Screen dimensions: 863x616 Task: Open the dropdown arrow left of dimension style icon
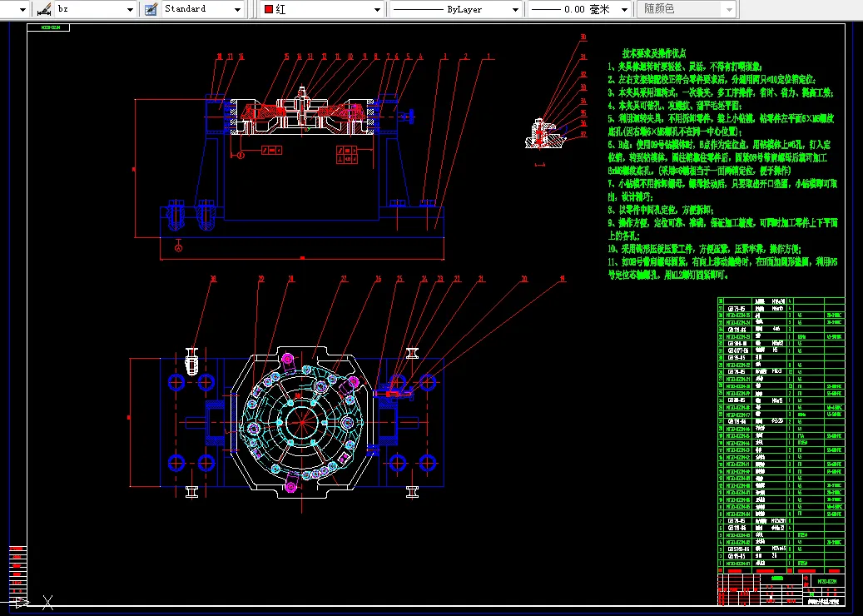click(22, 9)
